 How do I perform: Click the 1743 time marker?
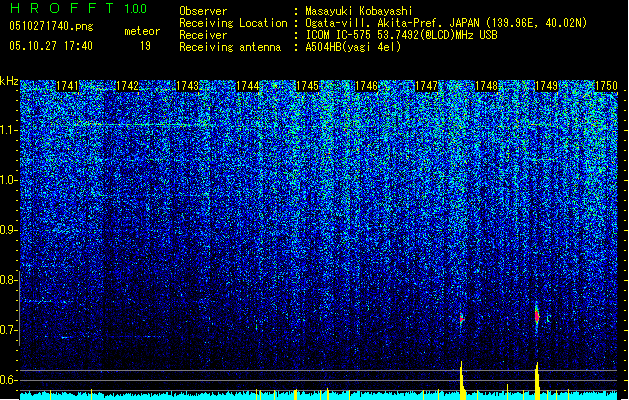187,86
